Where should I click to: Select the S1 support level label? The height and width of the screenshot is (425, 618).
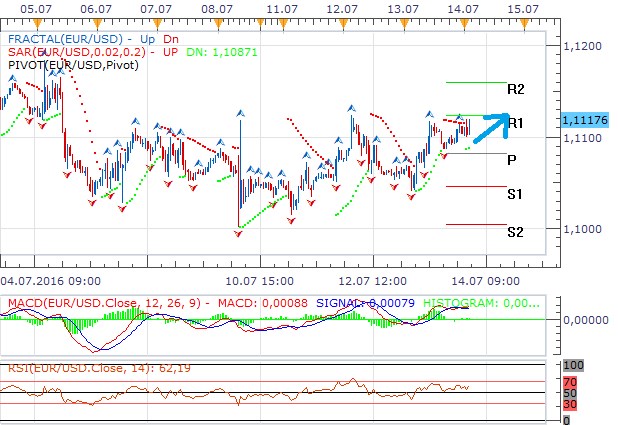pyautogui.click(x=515, y=193)
